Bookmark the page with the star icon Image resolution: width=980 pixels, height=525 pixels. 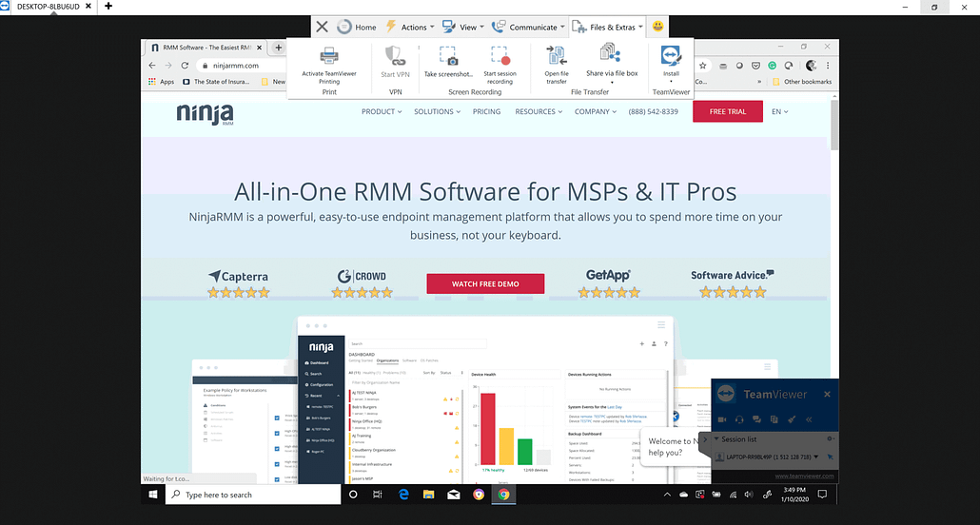pyautogui.click(x=703, y=65)
